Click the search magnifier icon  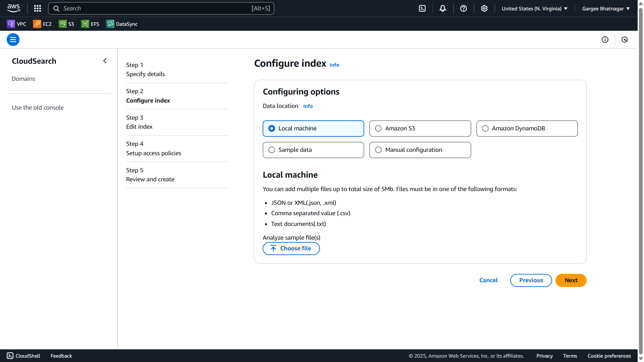pos(56,8)
